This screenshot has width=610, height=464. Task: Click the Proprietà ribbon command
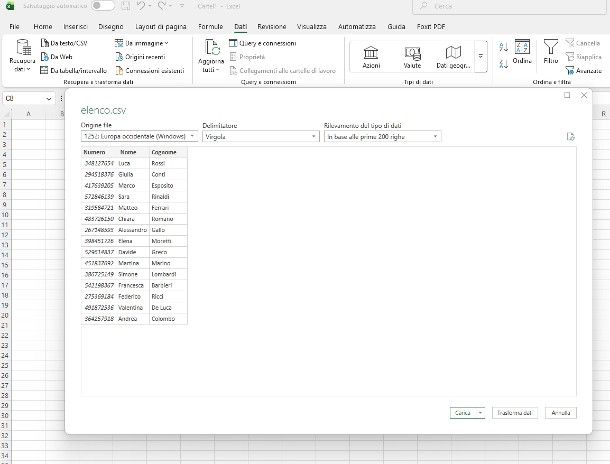[x=247, y=57]
